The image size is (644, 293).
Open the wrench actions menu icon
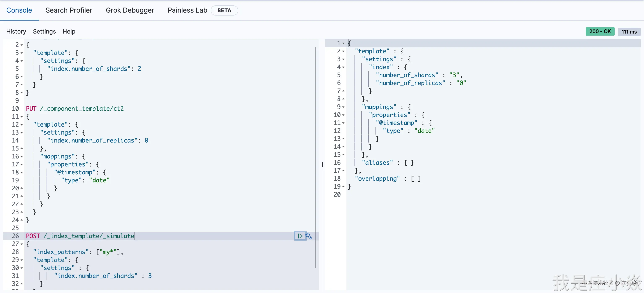click(309, 236)
